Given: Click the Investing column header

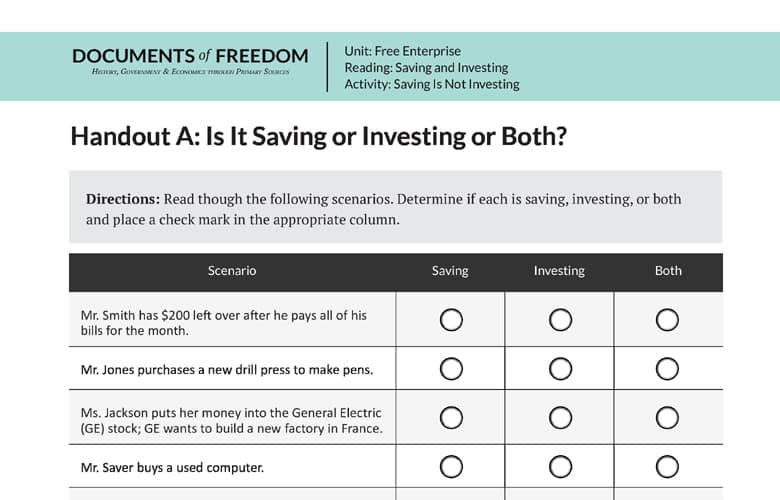Looking at the screenshot, I should (559, 271).
